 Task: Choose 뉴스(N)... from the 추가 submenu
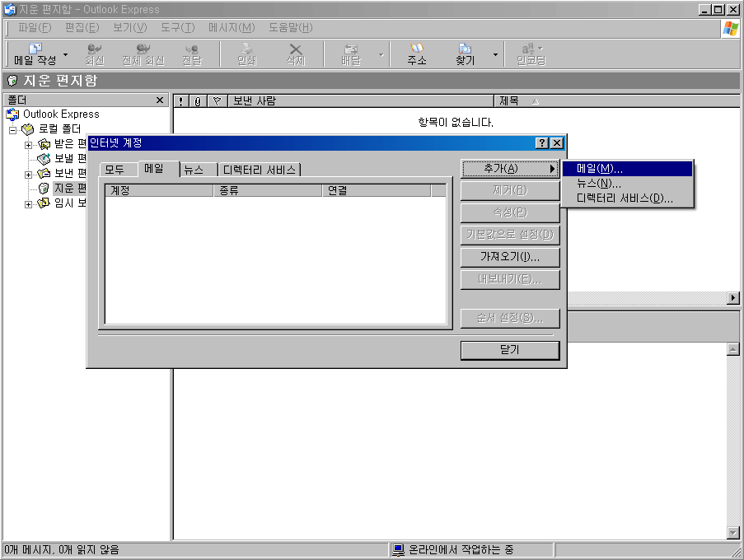(627, 184)
